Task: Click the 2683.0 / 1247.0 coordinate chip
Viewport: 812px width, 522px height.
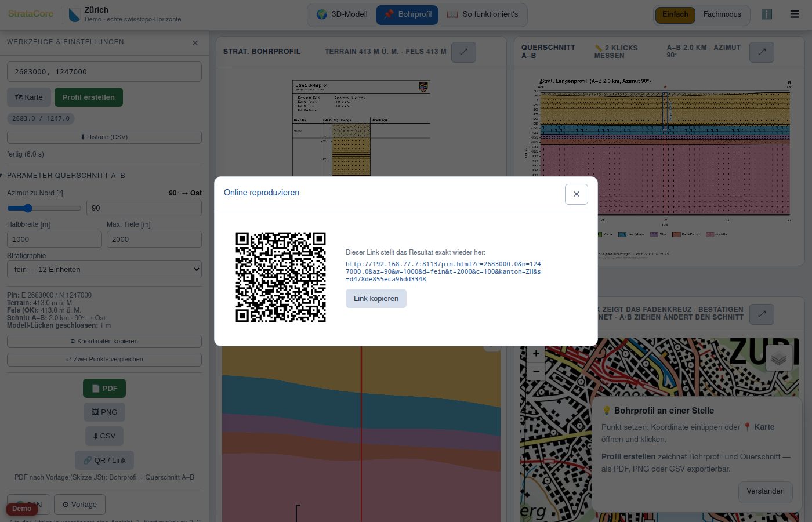Action: click(41, 118)
